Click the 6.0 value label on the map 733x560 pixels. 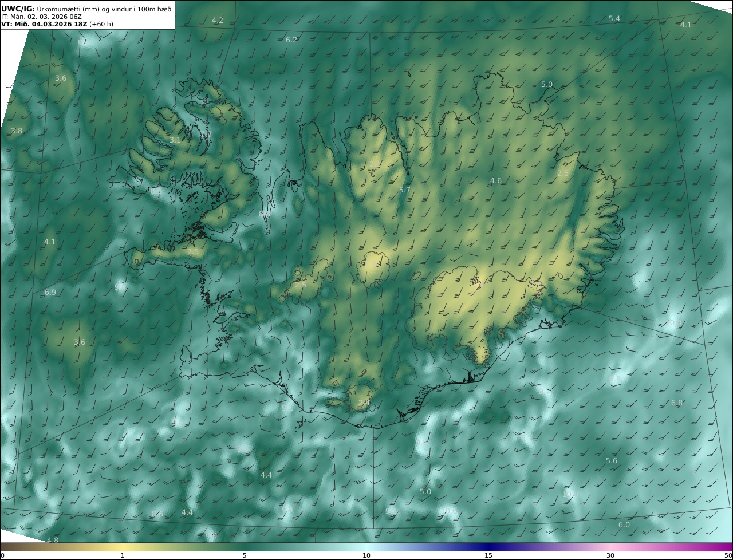click(624, 524)
